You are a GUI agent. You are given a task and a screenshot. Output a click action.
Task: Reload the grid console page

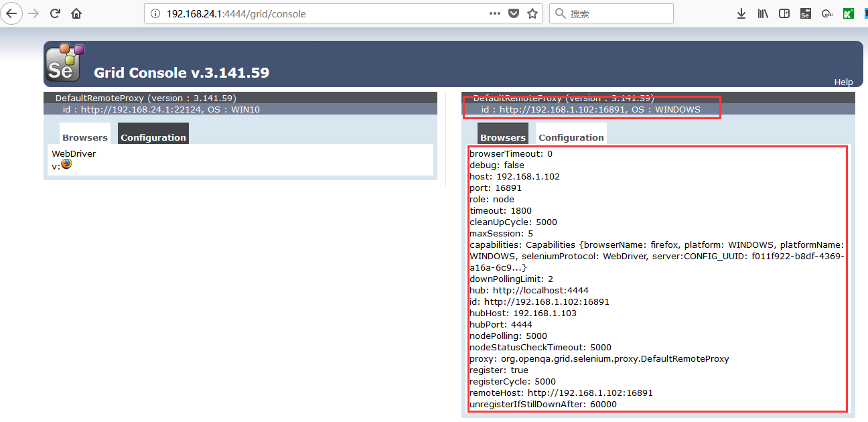coord(56,13)
